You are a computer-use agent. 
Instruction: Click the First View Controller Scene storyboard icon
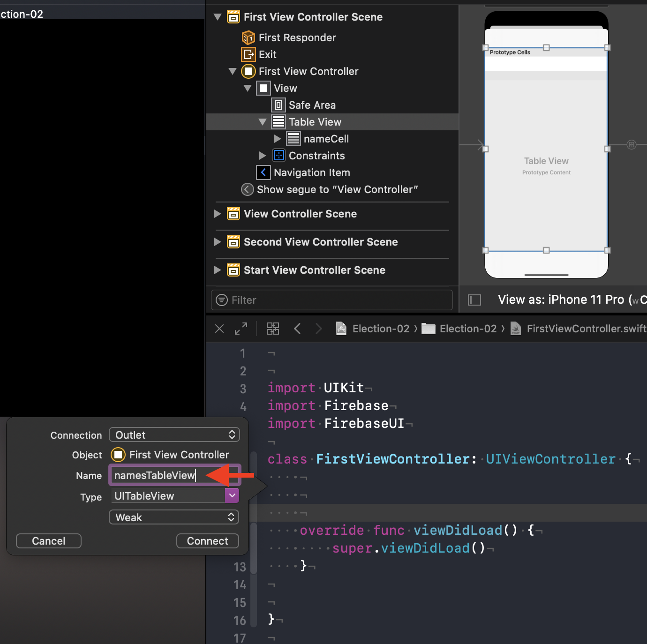[233, 17]
